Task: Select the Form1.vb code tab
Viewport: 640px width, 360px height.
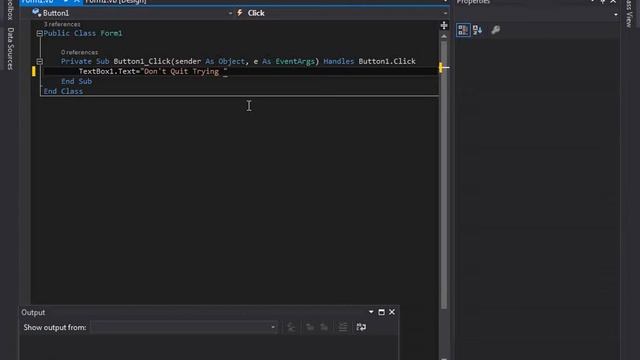Action: (38, 2)
